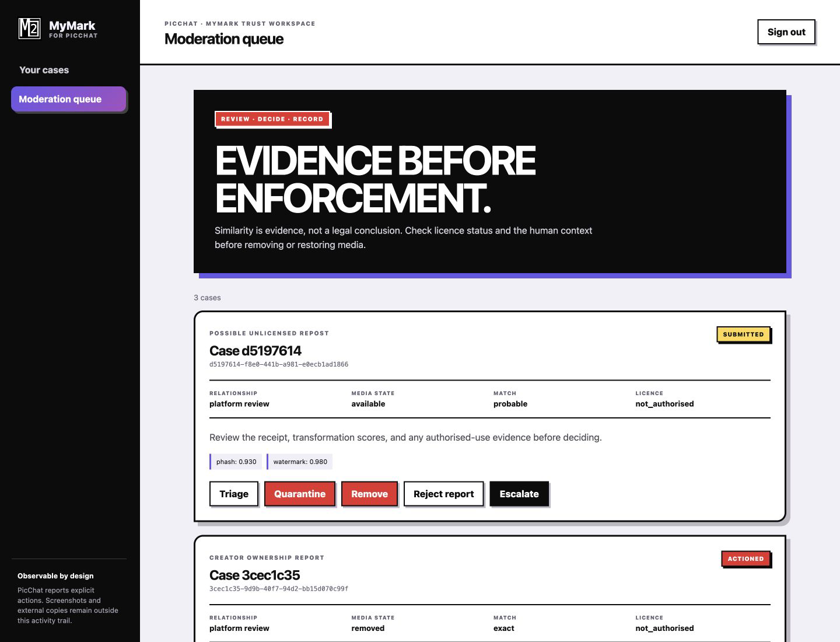Image resolution: width=840 pixels, height=642 pixels.
Task: Click the MyMark M2 logo icon
Action: point(30,28)
